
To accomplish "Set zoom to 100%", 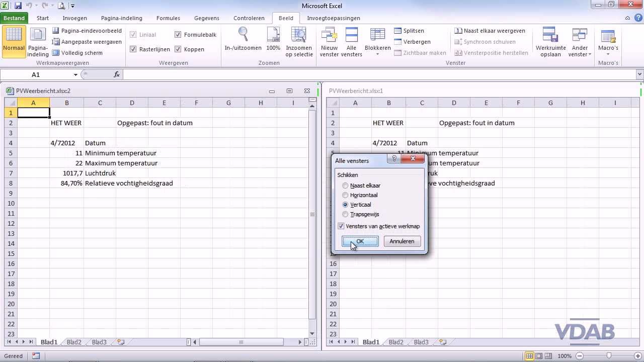I will pos(273,39).
